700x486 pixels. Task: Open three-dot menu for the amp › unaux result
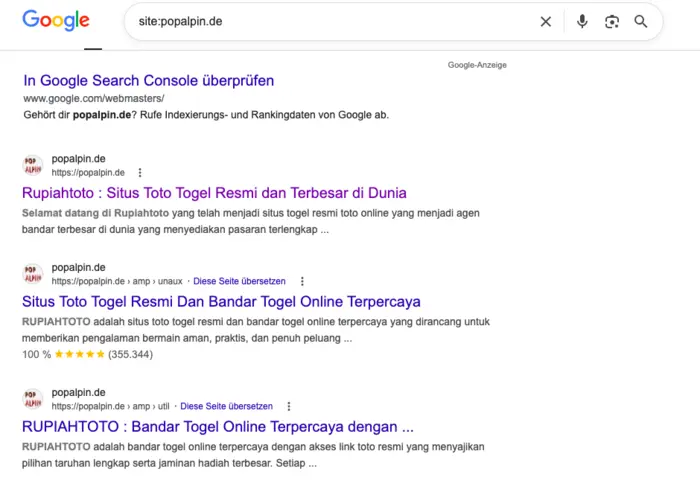pos(302,282)
